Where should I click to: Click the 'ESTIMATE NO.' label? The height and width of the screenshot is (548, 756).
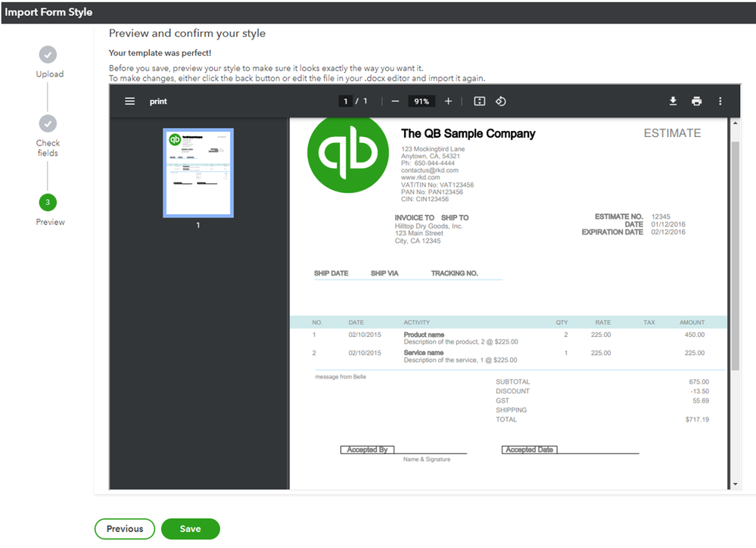618,216
